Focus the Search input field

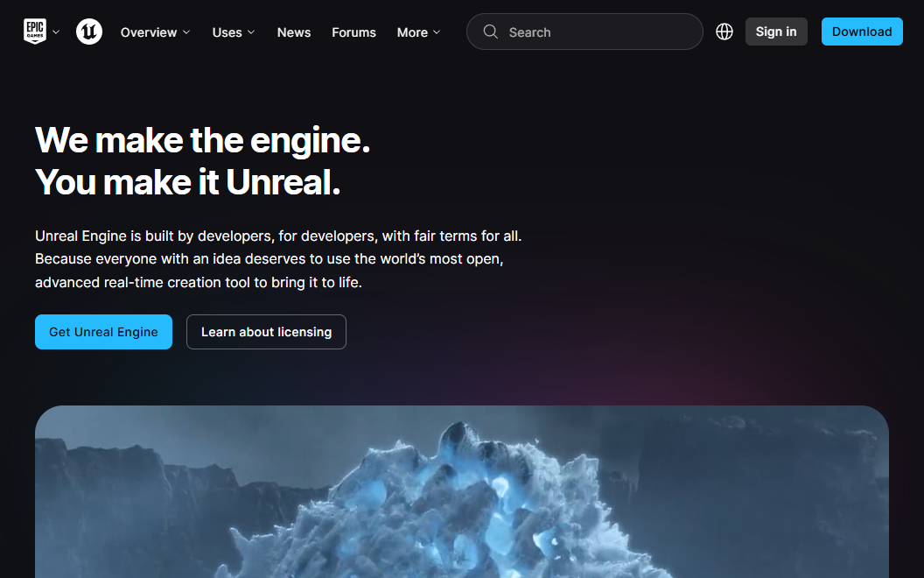point(584,32)
